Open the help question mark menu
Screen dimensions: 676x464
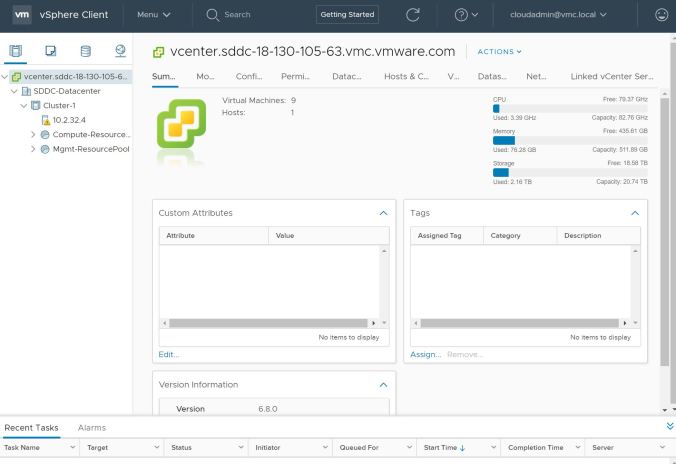click(466, 15)
